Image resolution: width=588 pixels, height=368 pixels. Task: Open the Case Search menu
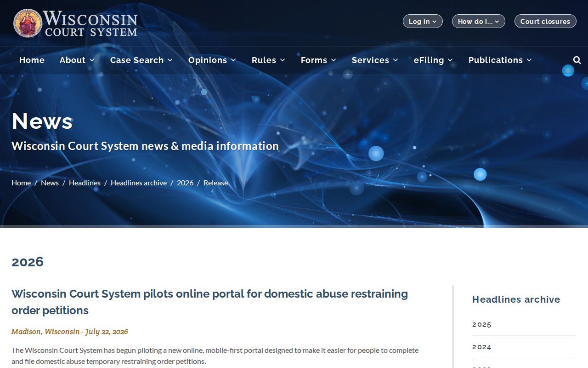[141, 60]
